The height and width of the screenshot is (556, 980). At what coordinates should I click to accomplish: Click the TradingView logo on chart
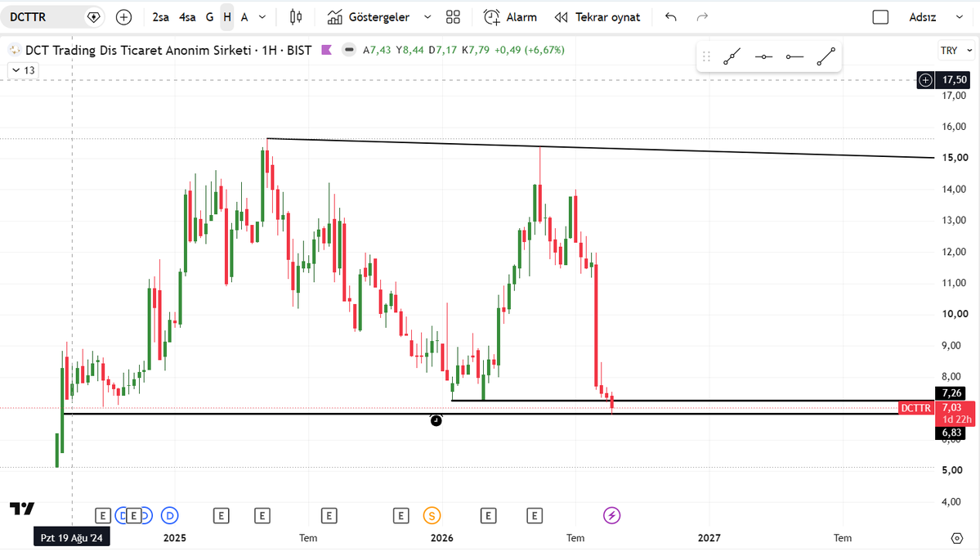tap(23, 509)
